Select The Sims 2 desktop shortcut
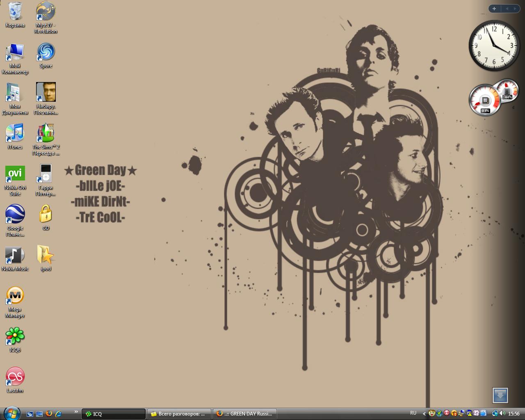This screenshot has width=525, height=420. [46, 139]
